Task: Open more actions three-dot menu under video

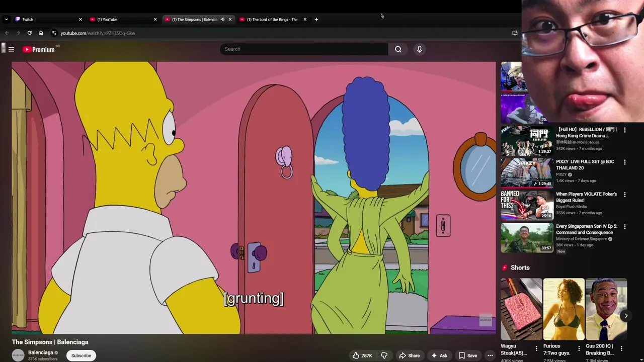Action: coord(490,355)
